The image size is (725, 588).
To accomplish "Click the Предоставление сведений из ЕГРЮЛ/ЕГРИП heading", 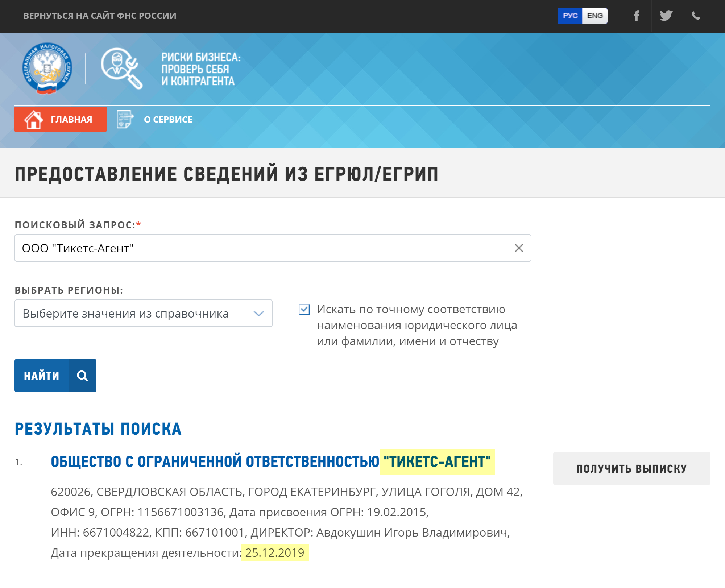I will point(227,174).
